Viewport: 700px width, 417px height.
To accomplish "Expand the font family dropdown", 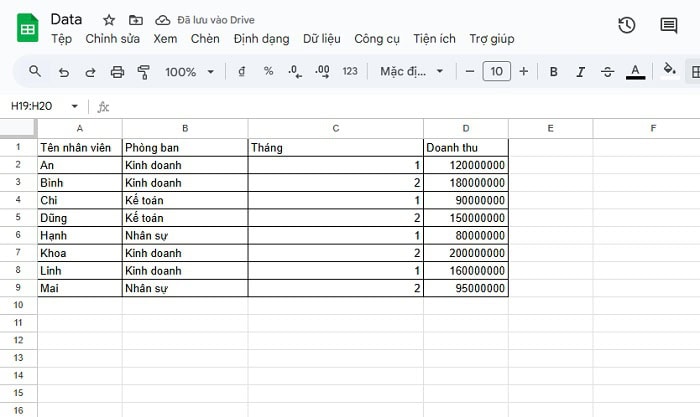I will (x=412, y=72).
